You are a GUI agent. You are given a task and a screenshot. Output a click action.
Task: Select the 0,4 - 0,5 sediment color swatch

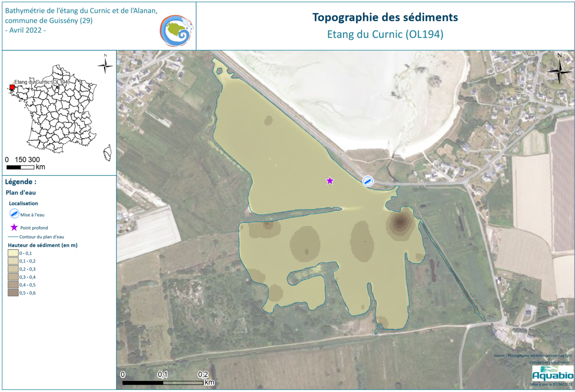13,285
